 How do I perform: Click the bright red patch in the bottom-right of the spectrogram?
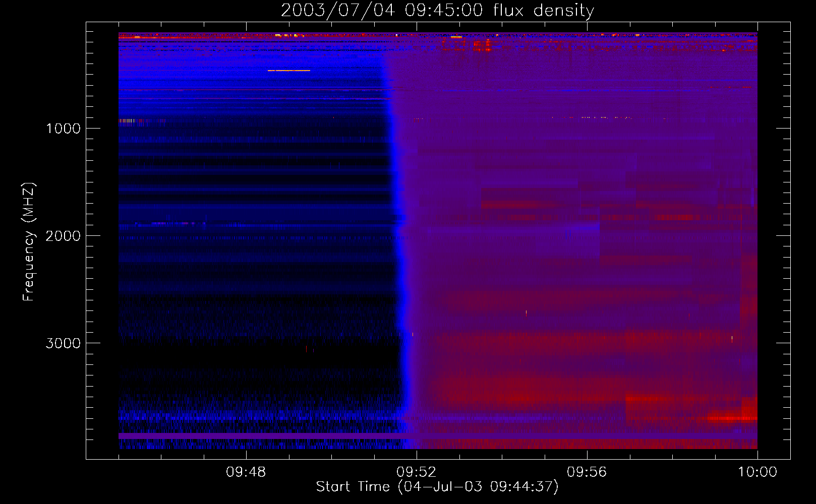732,417
